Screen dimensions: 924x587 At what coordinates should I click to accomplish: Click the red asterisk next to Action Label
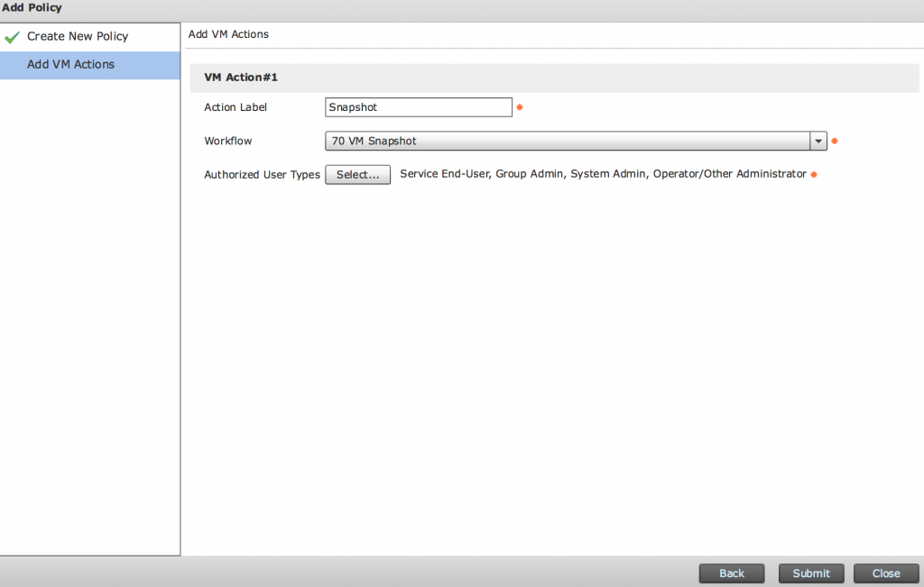click(x=520, y=106)
